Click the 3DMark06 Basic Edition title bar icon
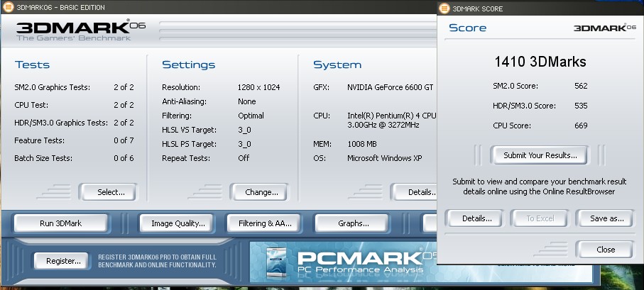Image resolution: width=644 pixels, height=290 pixels. (x=8, y=7)
